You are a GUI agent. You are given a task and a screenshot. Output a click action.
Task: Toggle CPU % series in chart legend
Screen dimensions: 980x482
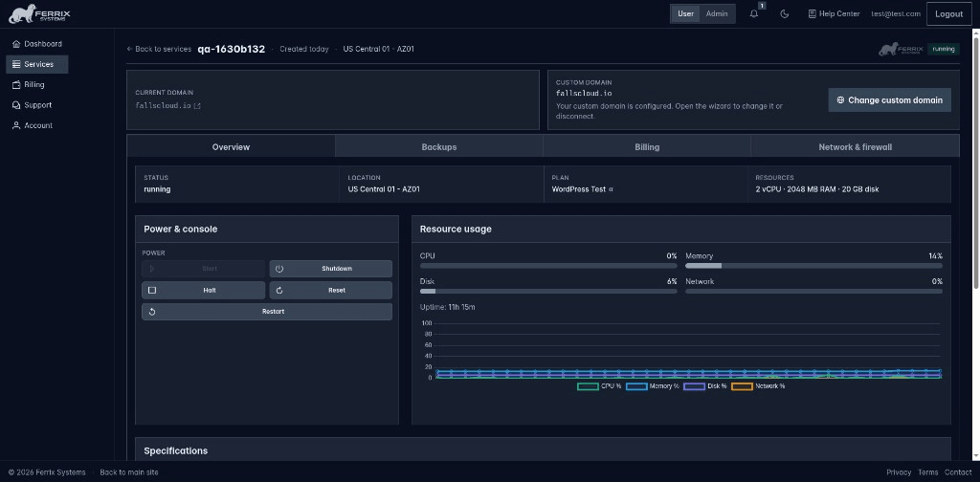click(x=599, y=386)
